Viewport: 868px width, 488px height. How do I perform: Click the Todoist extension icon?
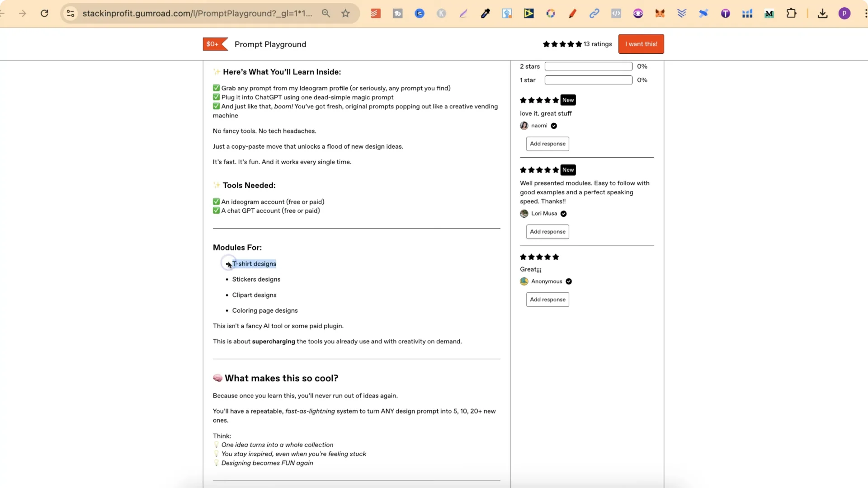375,14
